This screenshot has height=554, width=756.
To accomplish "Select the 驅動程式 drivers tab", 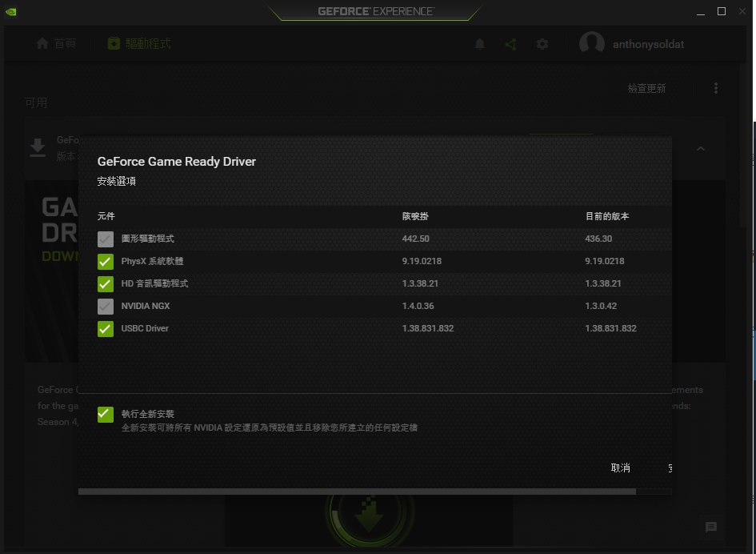I will tap(139, 44).
